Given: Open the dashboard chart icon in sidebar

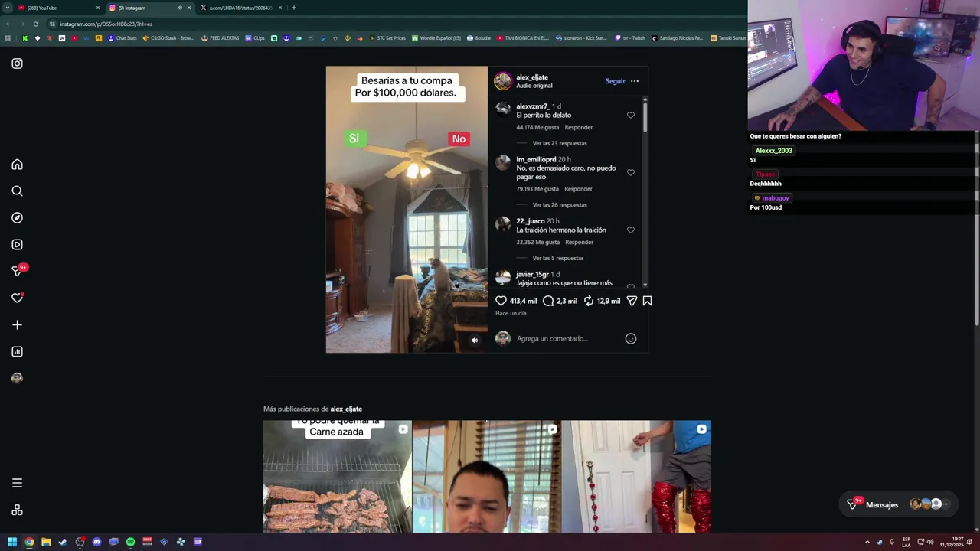Looking at the screenshot, I should tap(17, 352).
